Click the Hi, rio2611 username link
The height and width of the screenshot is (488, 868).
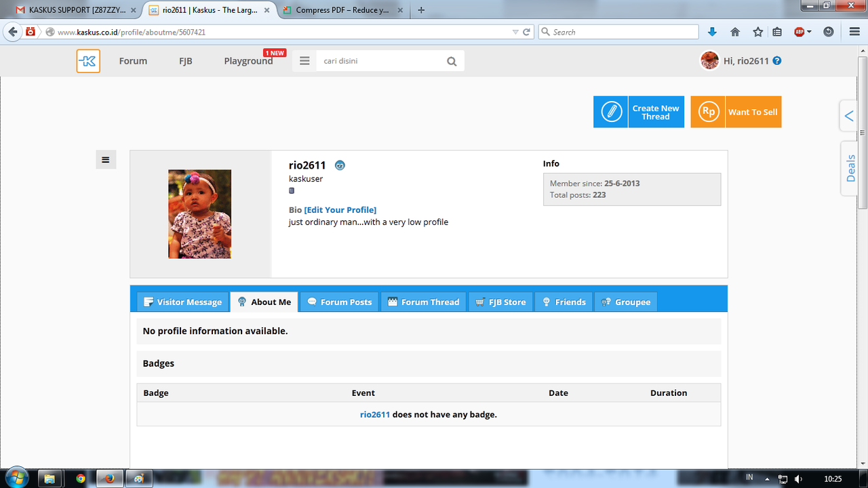point(746,61)
